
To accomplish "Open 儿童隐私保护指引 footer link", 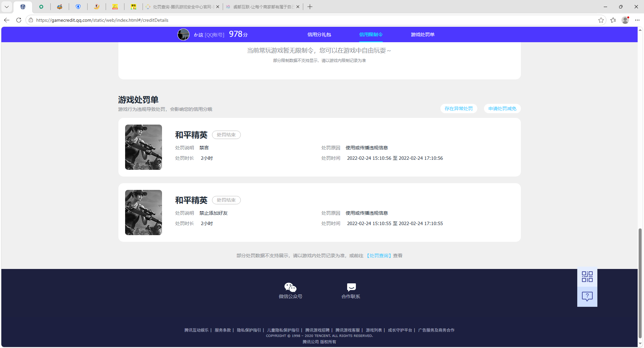I will point(283,330).
